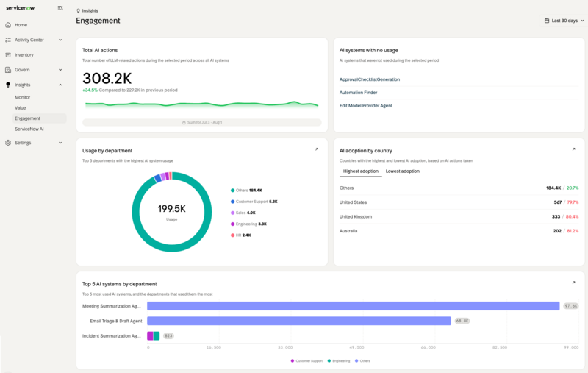Screen dimensions: 588x373
Task: Click the Meeting Summarization Agent bar
Action: click(x=353, y=306)
